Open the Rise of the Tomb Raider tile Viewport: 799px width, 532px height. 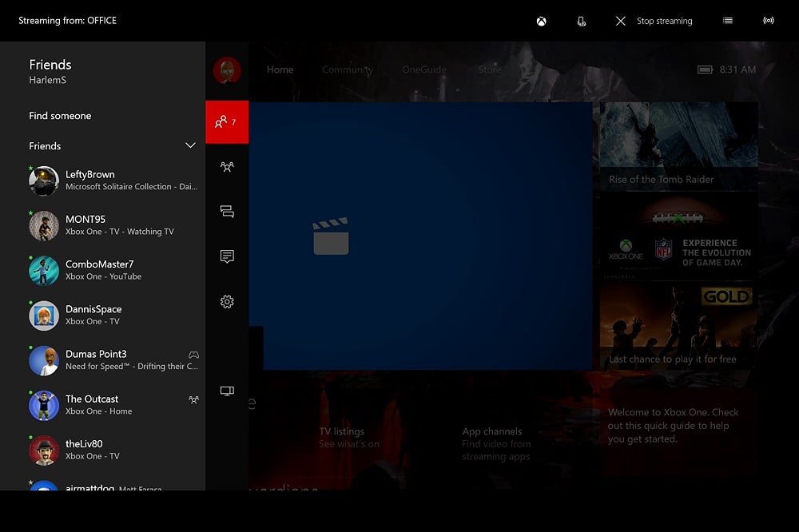click(x=678, y=146)
